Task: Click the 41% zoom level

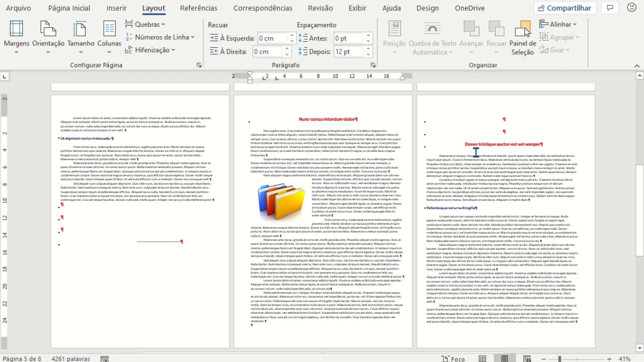Action: 625,358
